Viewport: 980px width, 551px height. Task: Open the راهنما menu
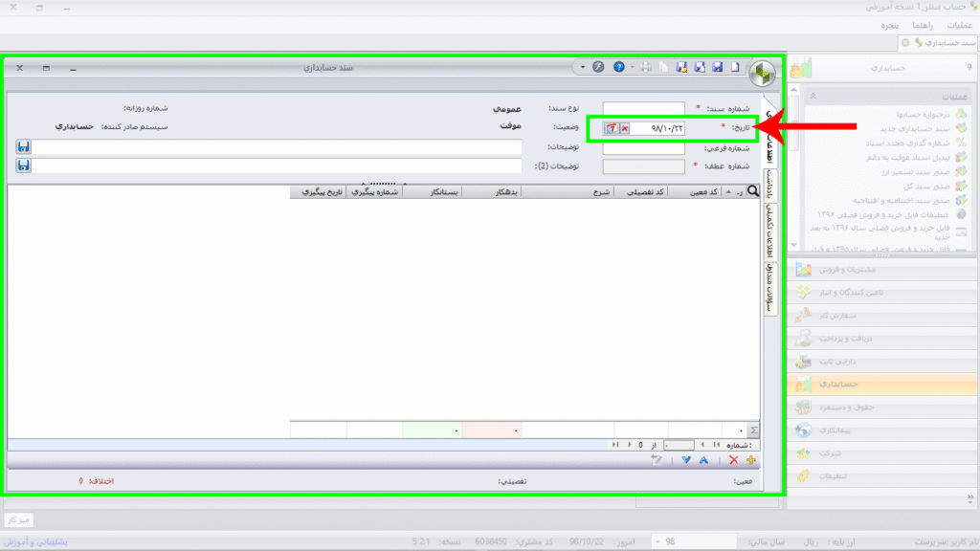click(x=923, y=25)
